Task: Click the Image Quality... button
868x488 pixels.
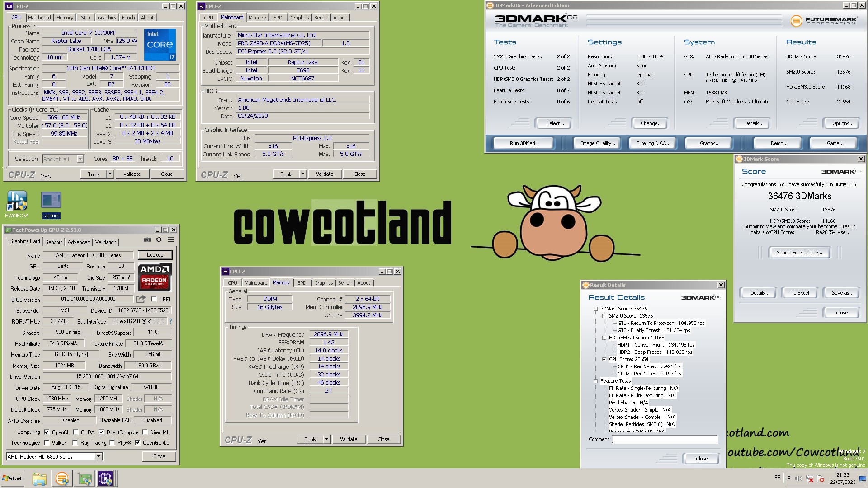Action: coord(598,143)
